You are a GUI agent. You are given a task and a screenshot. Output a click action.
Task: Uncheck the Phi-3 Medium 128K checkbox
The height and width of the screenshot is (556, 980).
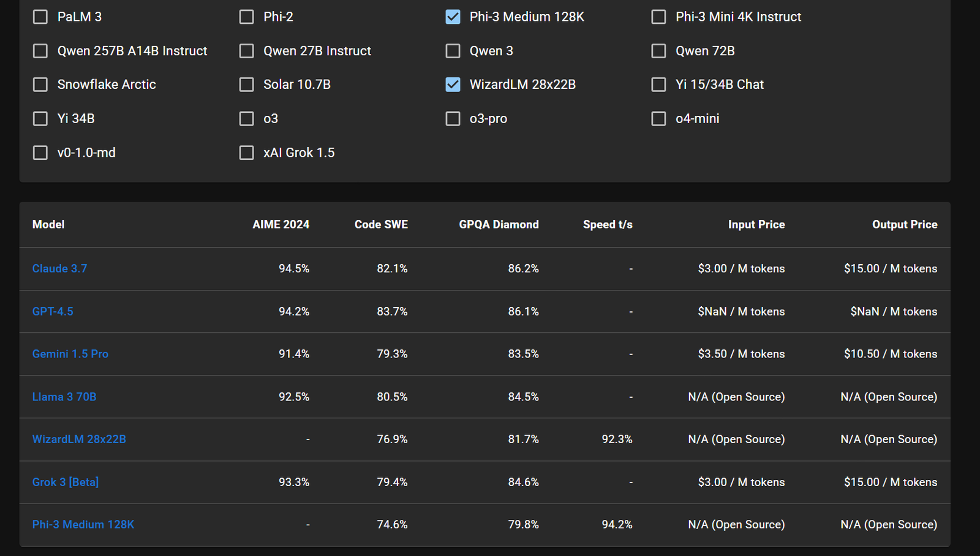[x=453, y=17]
